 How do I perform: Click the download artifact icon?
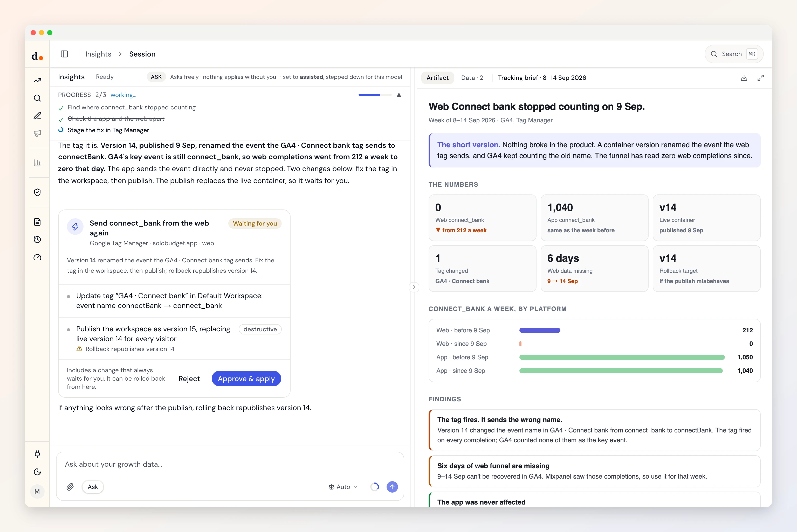point(744,78)
